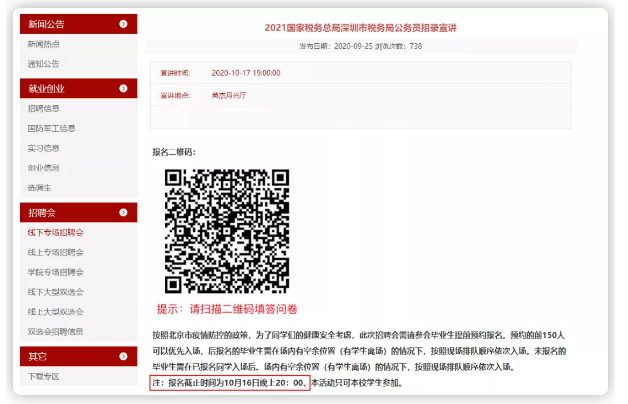This screenshot has width=628, height=404.
Task: Click the registration QR code image
Action: click(x=227, y=231)
